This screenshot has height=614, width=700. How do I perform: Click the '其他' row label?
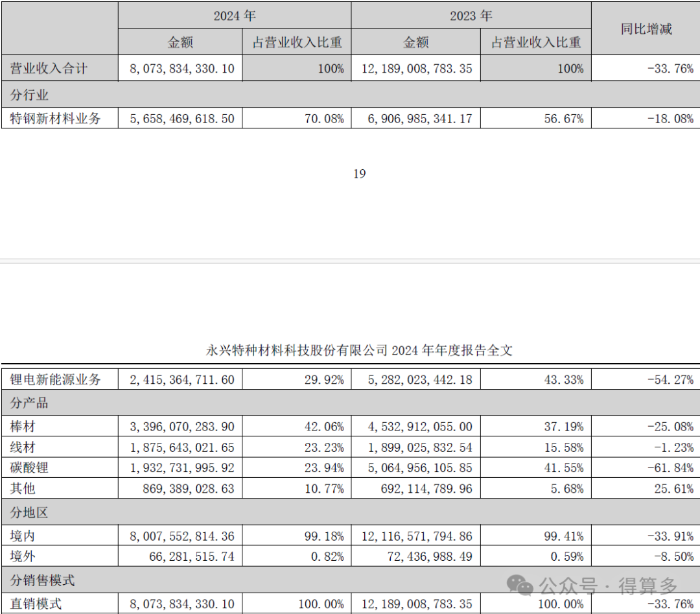[22, 488]
